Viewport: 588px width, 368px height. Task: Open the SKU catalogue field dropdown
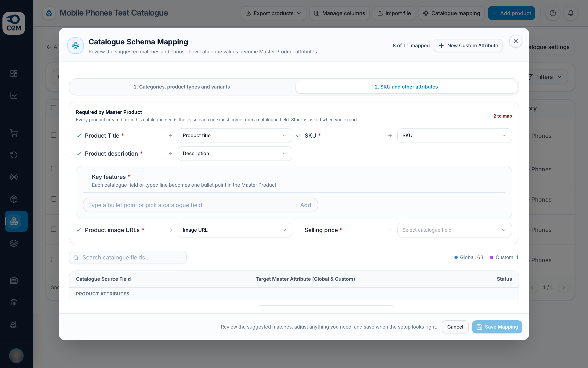tap(454, 136)
